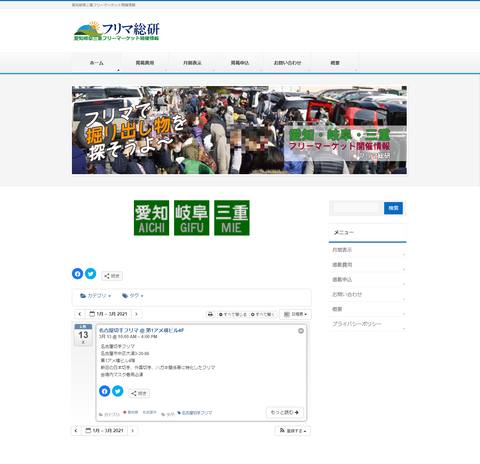
Task: Collapse the March 13 event with minus icon
Action: (x=301, y=331)
